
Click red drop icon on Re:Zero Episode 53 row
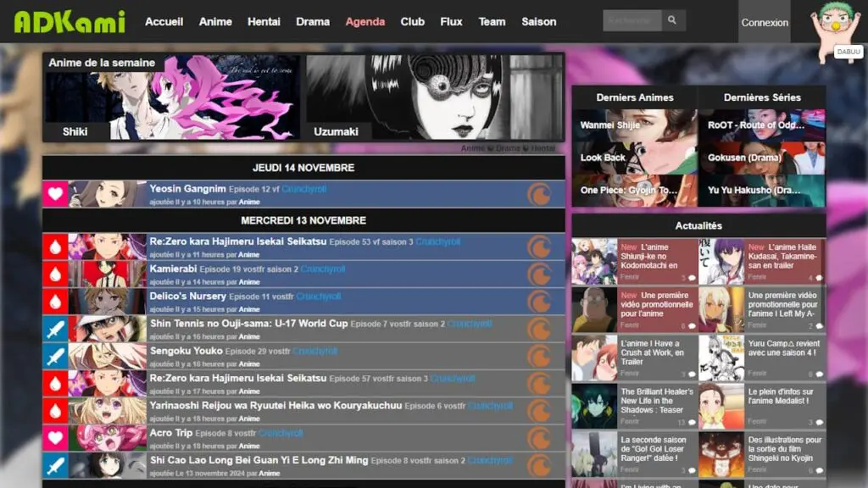coord(55,247)
